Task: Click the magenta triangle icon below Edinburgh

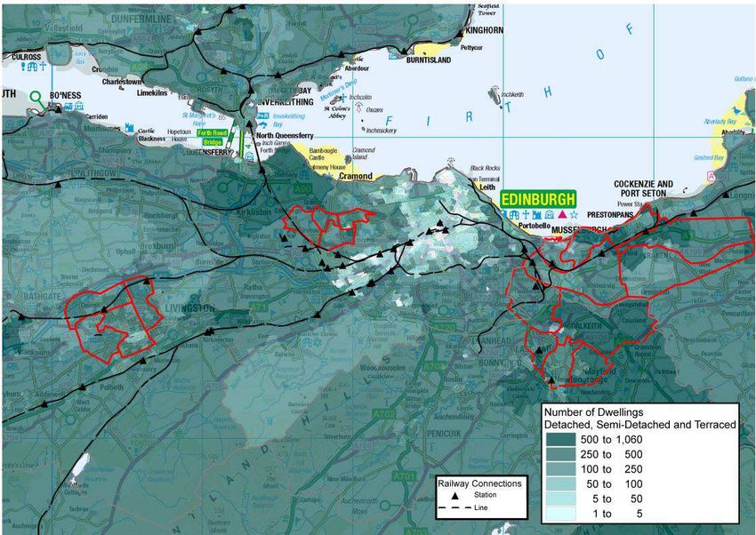Action: (562, 214)
